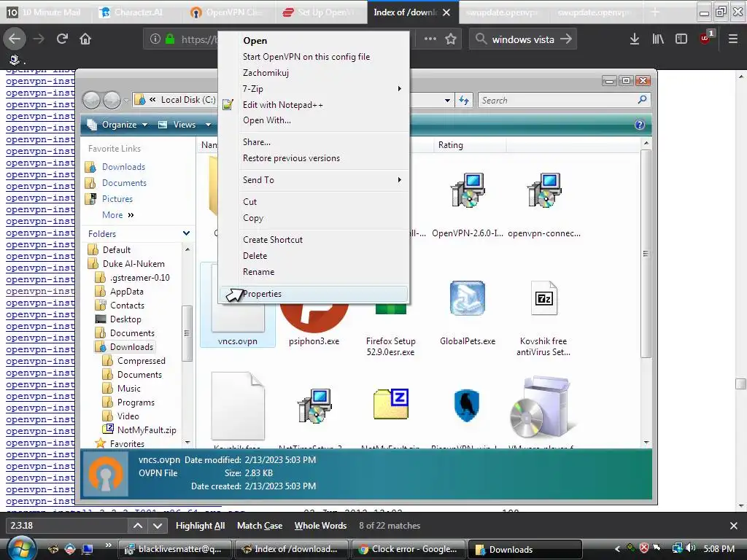The image size is (747, 560).
Task: Click the find bar text field 2.3.18
Action: pos(66,526)
